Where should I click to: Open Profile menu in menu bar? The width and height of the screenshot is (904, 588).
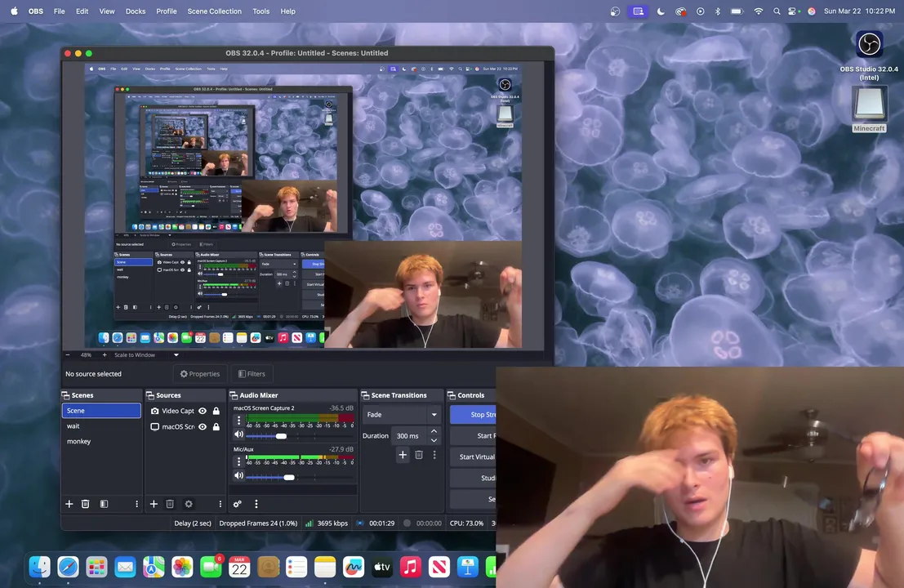(x=167, y=11)
